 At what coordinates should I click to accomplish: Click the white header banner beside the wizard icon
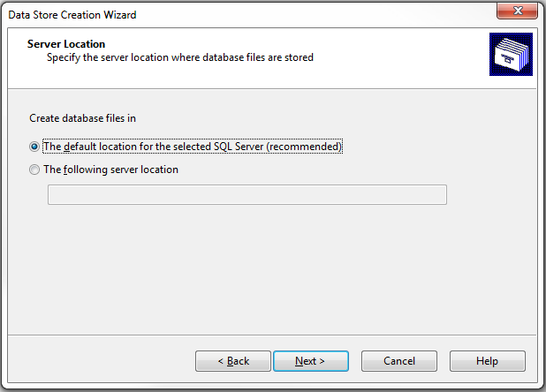click(400, 57)
